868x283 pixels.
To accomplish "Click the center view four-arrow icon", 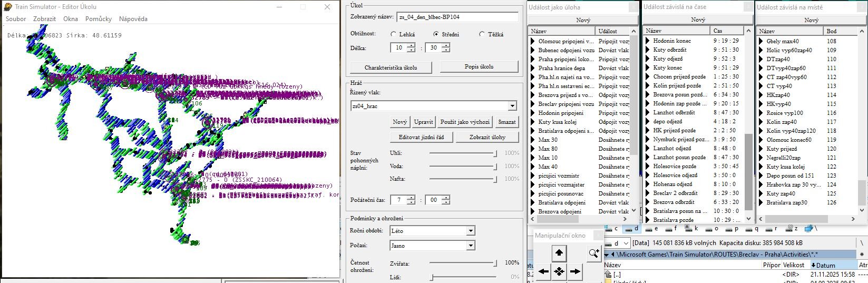I will click(x=559, y=271).
